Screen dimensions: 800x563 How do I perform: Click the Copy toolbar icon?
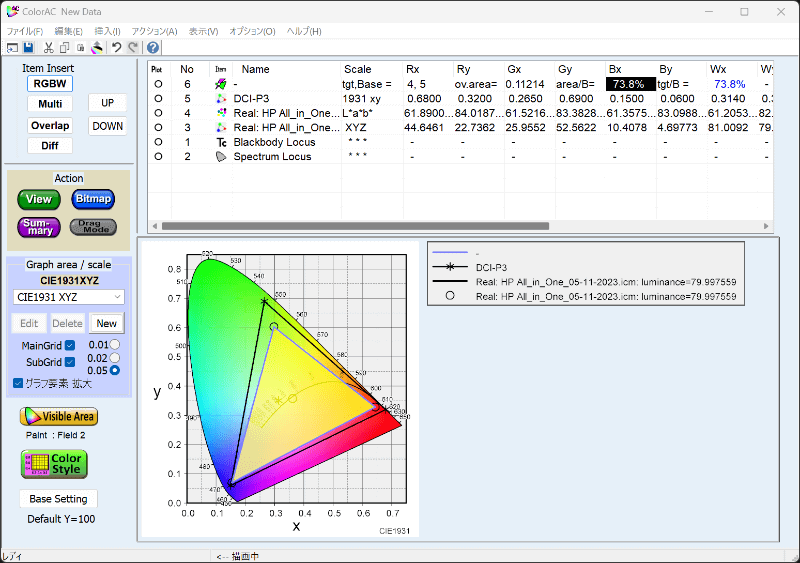[x=64, y=47]
